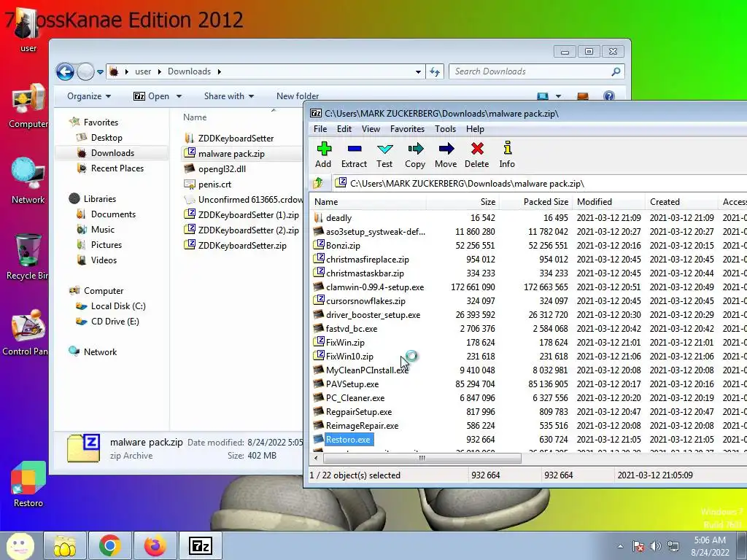
Task: Open the Favorites menu in 7-Zip
Action: tap(407, 129)
